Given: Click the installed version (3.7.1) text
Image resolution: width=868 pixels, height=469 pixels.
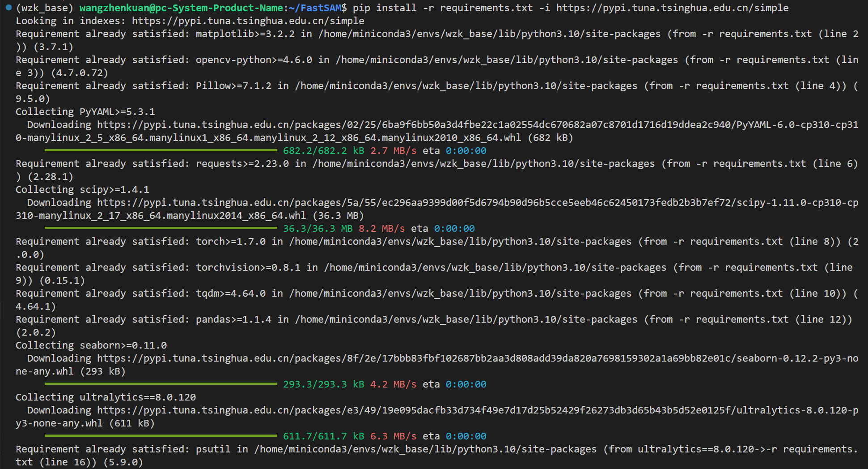Looking at the screenshot, I should tap(53, 47).
